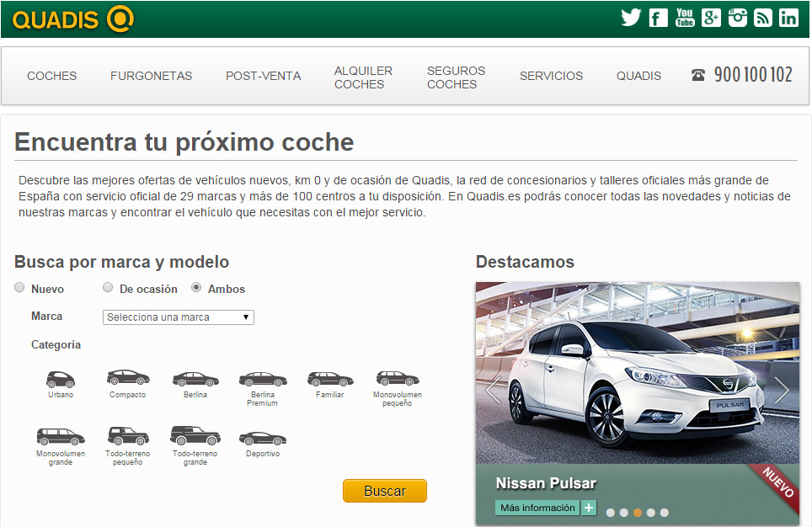Click the Quadis logo
The image size is (812, 527).
72,19
